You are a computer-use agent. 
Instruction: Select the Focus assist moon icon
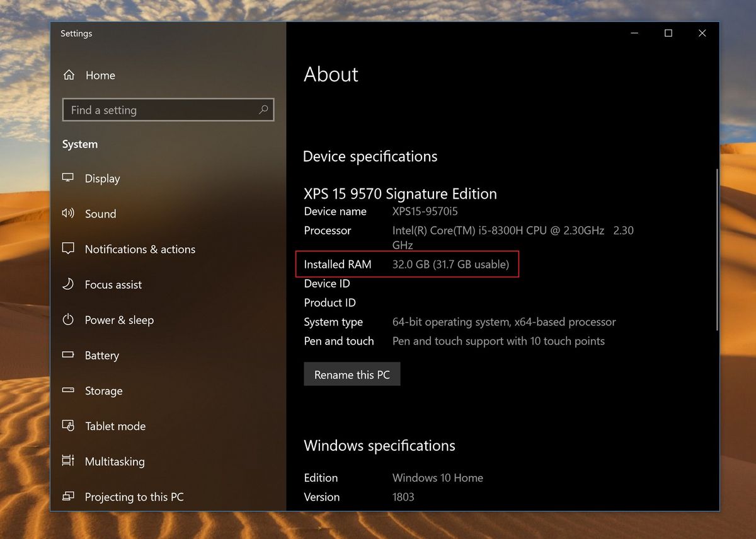[x=67, y=284]
